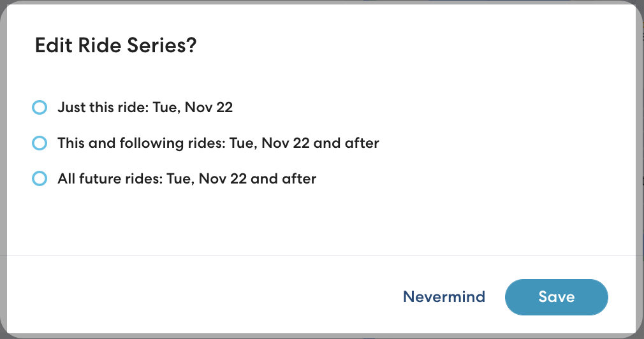Viewport: 644px width, 339px height.
Task: Pick the option editing only Tue, Nov 22
Action: [x=145, y=108]
